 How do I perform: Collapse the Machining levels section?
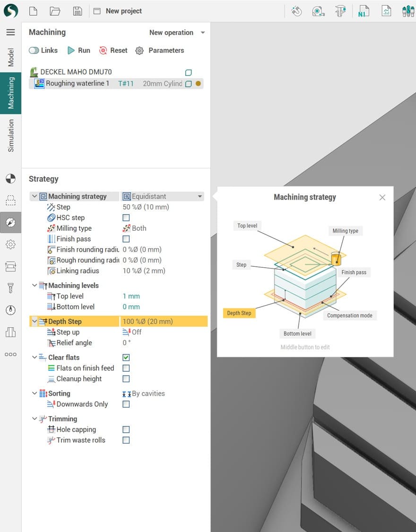click(35, 286)
